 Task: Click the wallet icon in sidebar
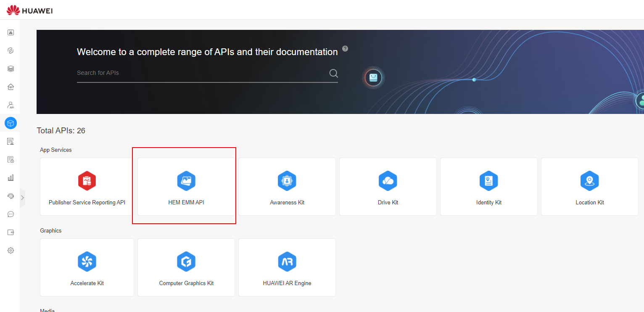(11, 232)
